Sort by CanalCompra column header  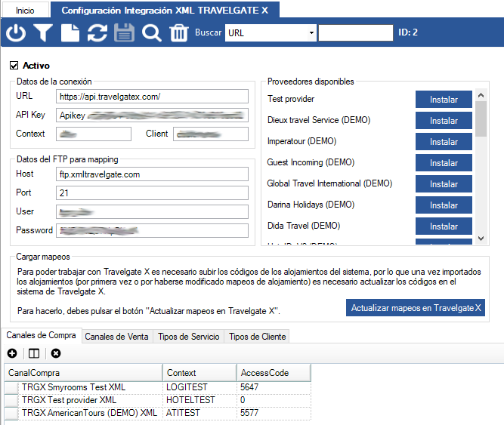click(x=84, y=373)
